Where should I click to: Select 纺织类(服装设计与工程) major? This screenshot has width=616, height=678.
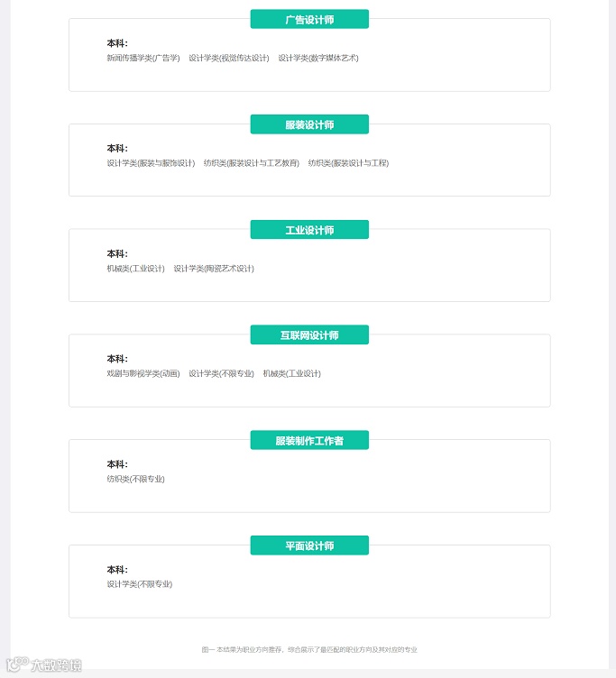point(348,163)
